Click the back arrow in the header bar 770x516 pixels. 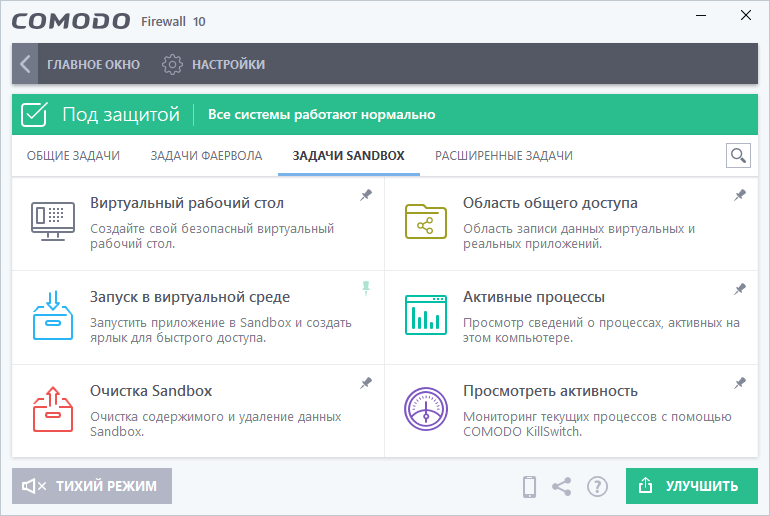point(25,64)
